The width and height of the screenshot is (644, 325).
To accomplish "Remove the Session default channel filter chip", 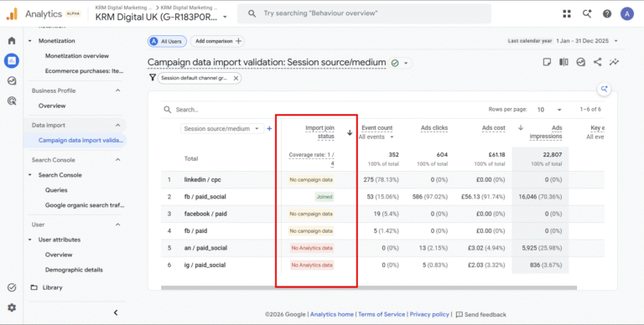I will click(x=236, y=78).
